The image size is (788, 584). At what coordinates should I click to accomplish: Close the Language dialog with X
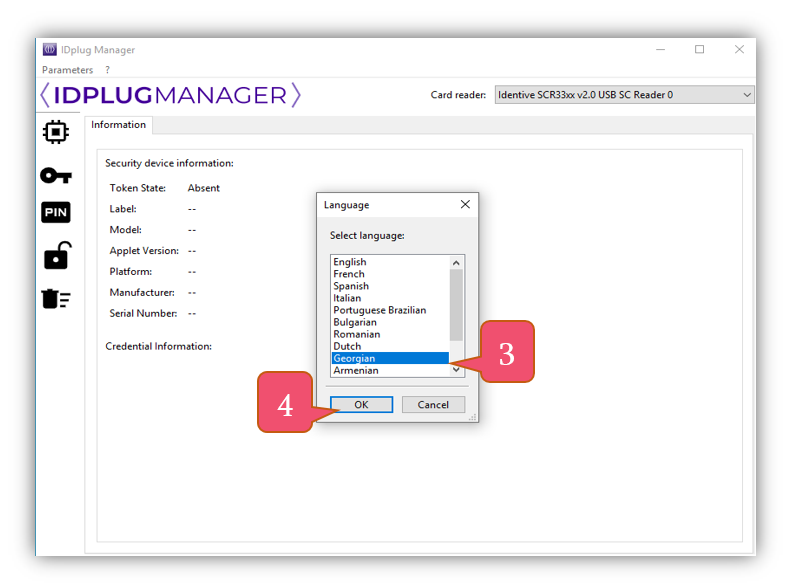[465, 204]
